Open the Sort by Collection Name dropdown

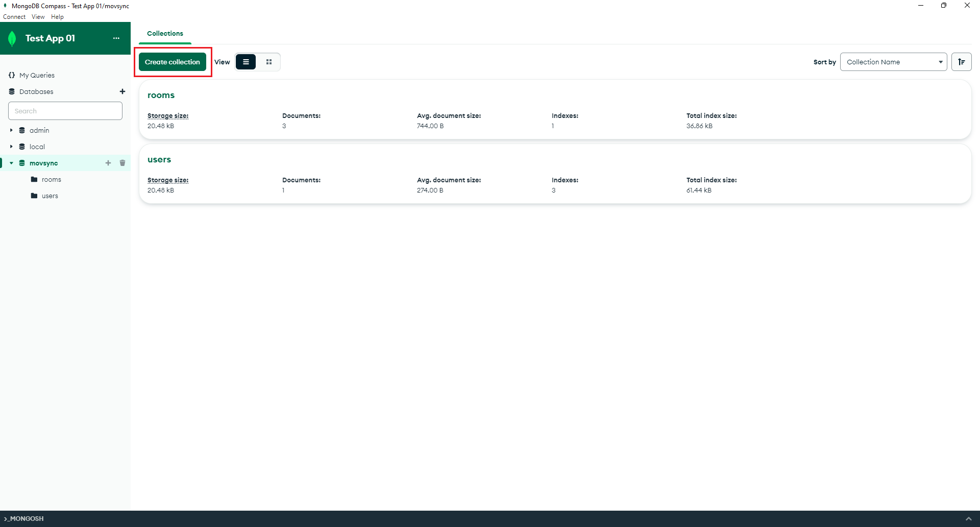[x=894, y=62]
